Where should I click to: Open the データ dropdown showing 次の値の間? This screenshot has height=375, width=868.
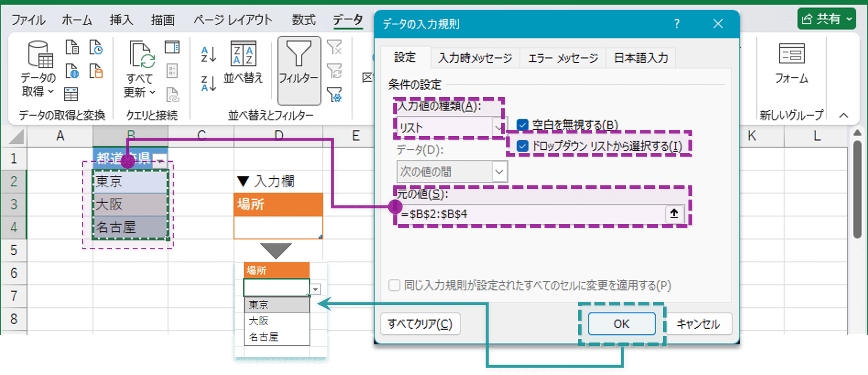(x=452, y=172)
